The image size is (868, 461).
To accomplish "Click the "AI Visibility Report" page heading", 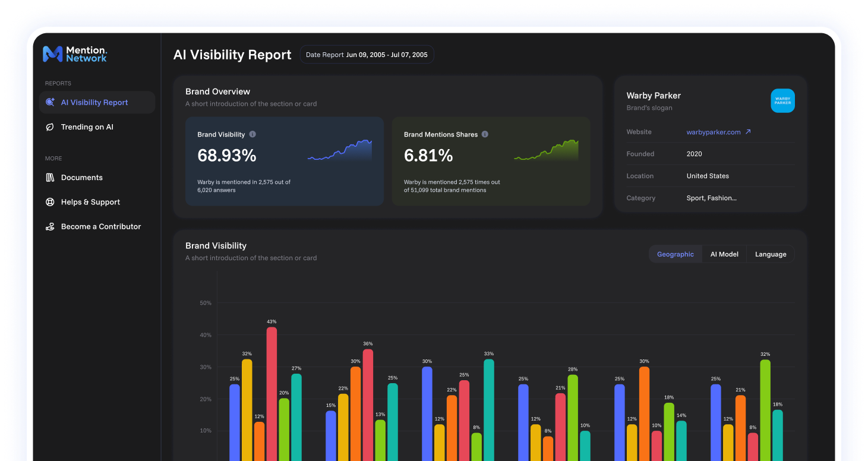I will tap(232, 55).
